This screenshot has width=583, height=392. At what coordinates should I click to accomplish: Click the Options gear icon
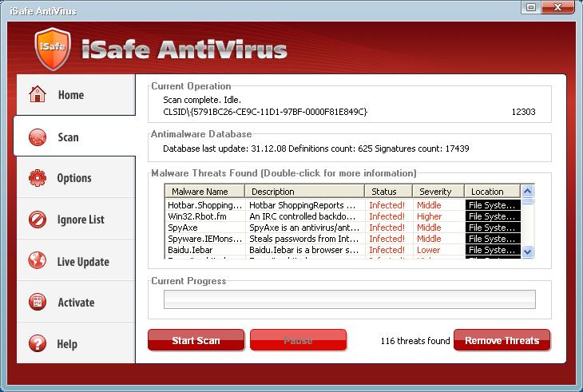coord(37,178)
